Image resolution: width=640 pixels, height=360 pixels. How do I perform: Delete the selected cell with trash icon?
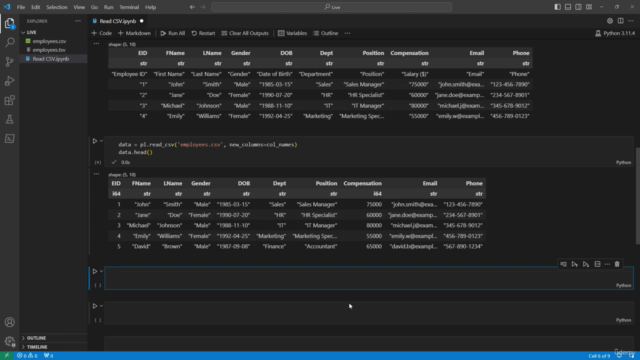[617, 264]
